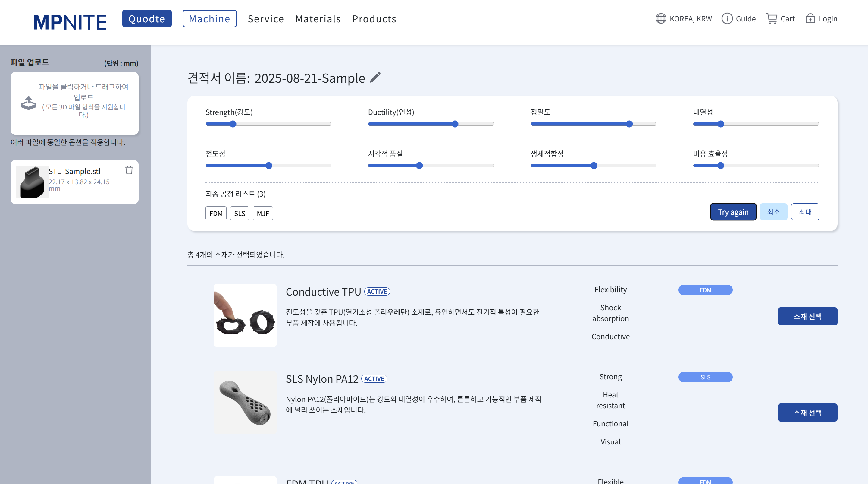The width and height of the screenshot is (868, 484).
Task: Open the shopping Cart icon
Action: coord(771,19)
